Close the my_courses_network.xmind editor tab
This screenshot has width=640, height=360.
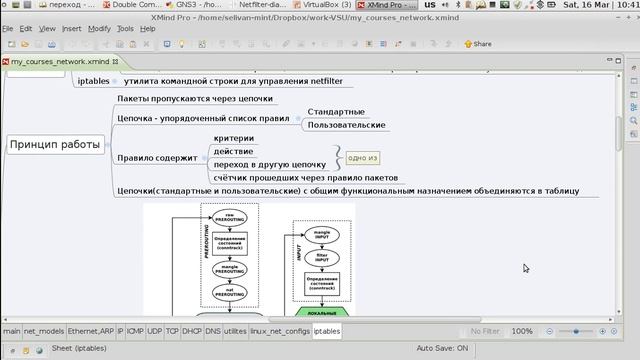click(116, 62)
